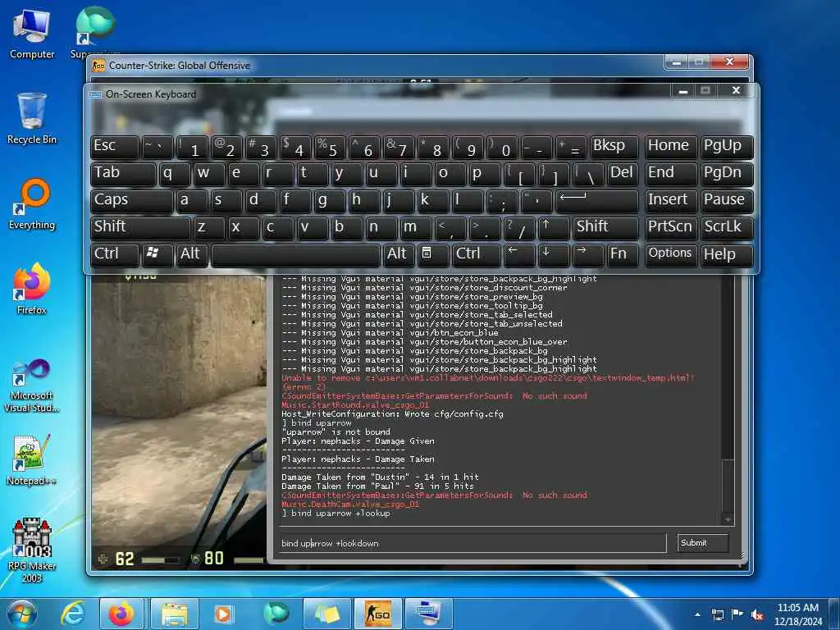
Task: Tap the Esc key
Action: (114, 146)
